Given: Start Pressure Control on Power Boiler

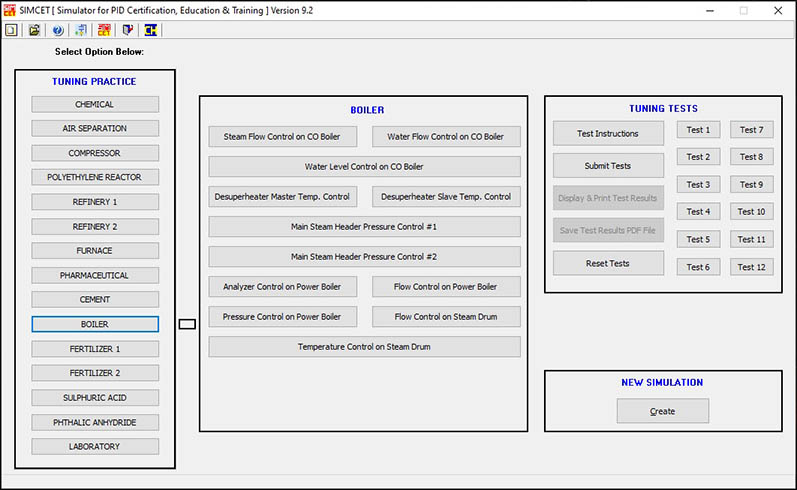Looking at the screenshot, I should coord(283,317).
